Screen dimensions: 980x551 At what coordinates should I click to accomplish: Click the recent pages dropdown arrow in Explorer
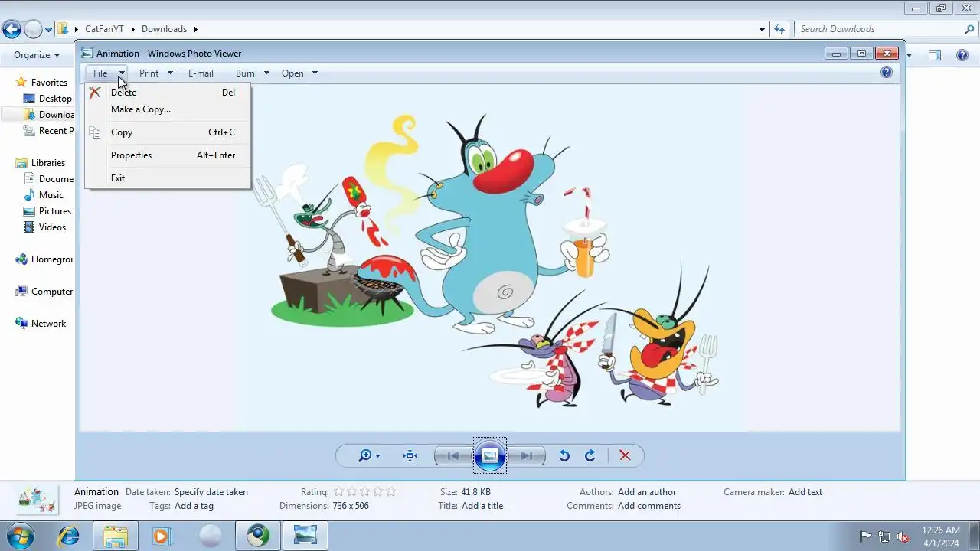(x=49, y=30)
